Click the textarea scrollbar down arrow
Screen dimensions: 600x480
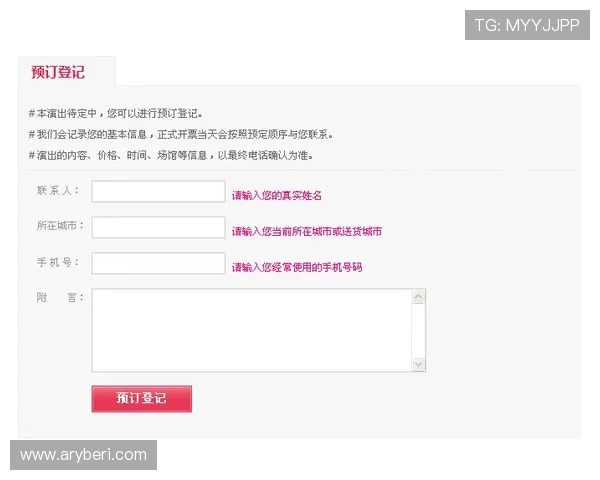[x=419, y=364]
